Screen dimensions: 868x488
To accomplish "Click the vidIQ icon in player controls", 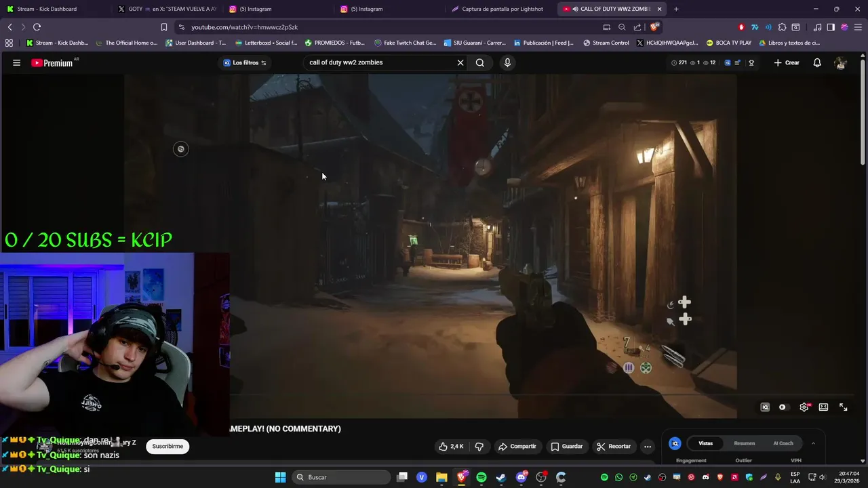I will point(765,407).
